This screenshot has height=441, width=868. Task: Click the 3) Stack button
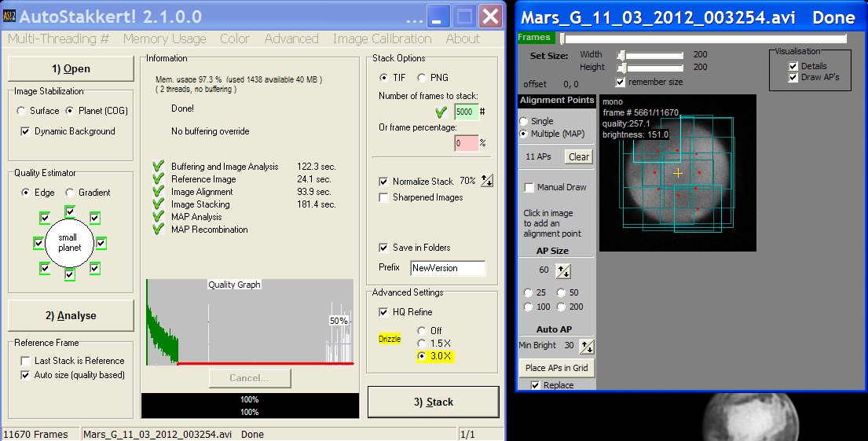tap(434, 402)
